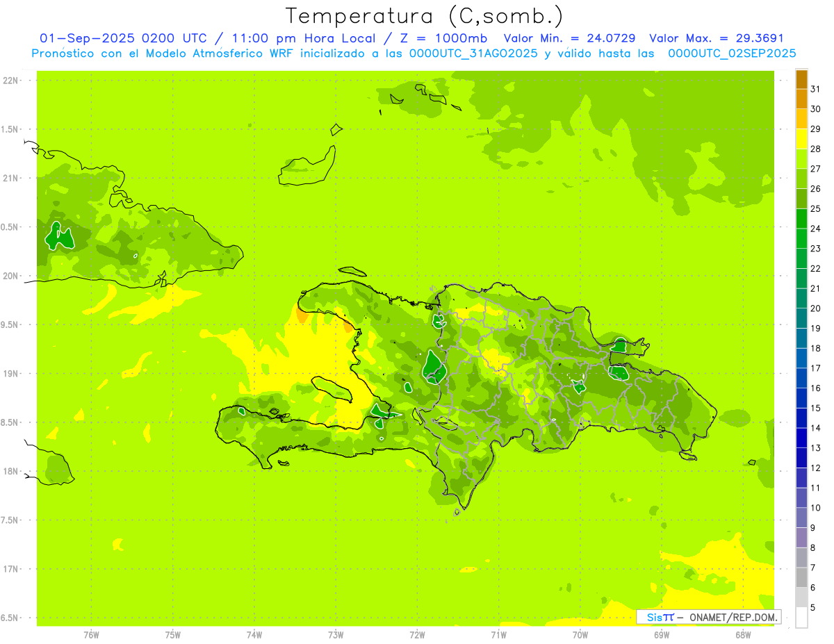Click the "27" label on the color scale

816,169
